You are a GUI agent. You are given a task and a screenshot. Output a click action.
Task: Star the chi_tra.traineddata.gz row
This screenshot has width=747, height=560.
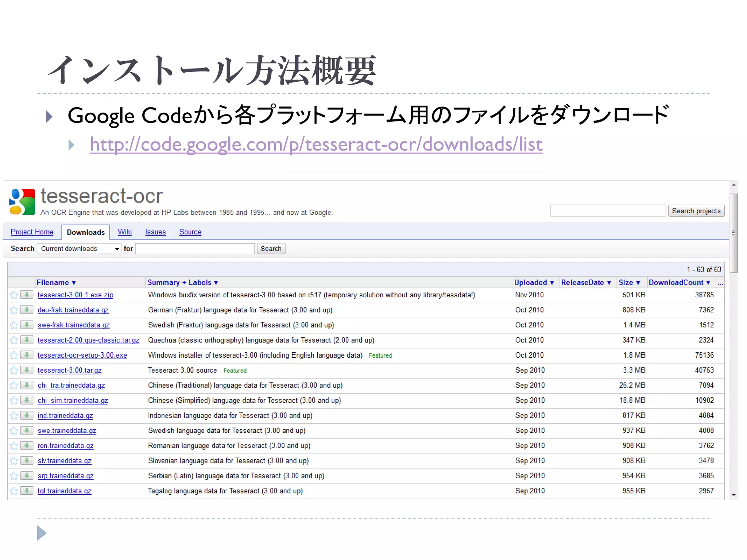tap(14, 385)
